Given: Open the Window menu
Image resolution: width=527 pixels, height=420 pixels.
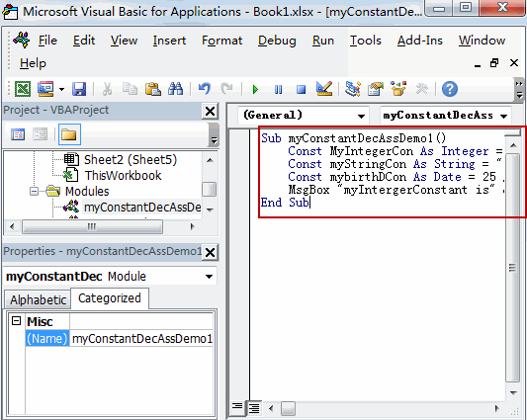Looking at the screenshot, I should (x=482, y=41).
